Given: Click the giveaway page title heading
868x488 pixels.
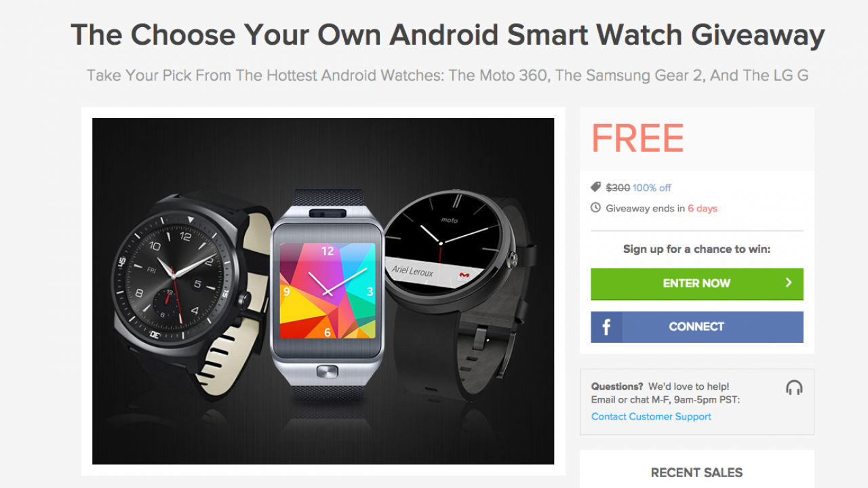Looking at the screenshot, I should [448, 35].
